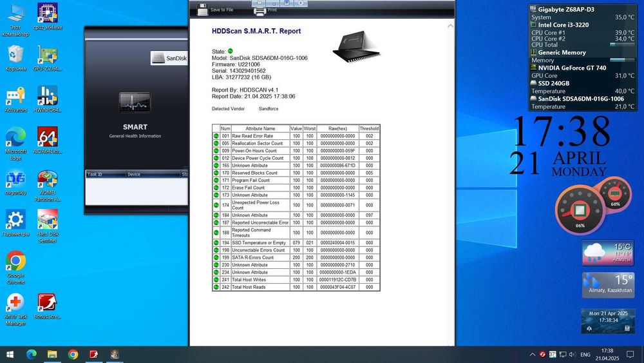Click Reallocation Sector Count row
This screenshot has width=644, height=363.
click(x=296, y=144)
